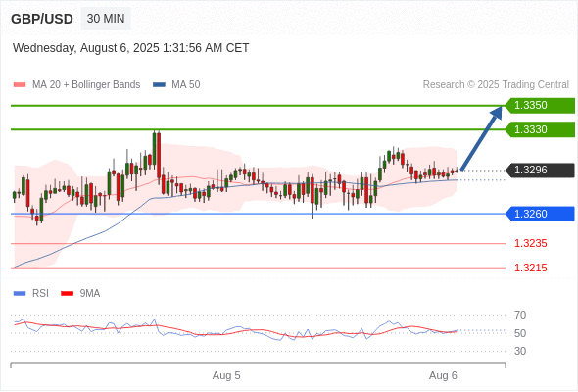The width and height of the screenshot is (578, 392).
Task: Click the RSI 70 level label
Action: coord(520,315)
